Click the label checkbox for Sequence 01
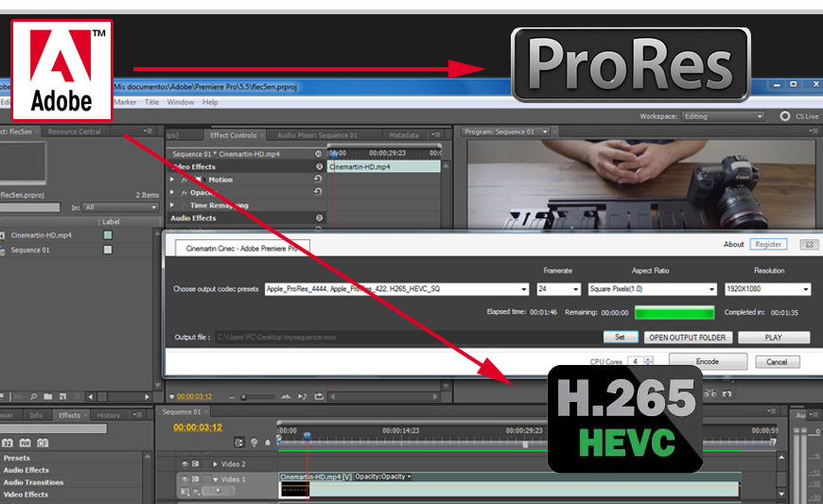823x504 pixels. [x=108, y=250]
